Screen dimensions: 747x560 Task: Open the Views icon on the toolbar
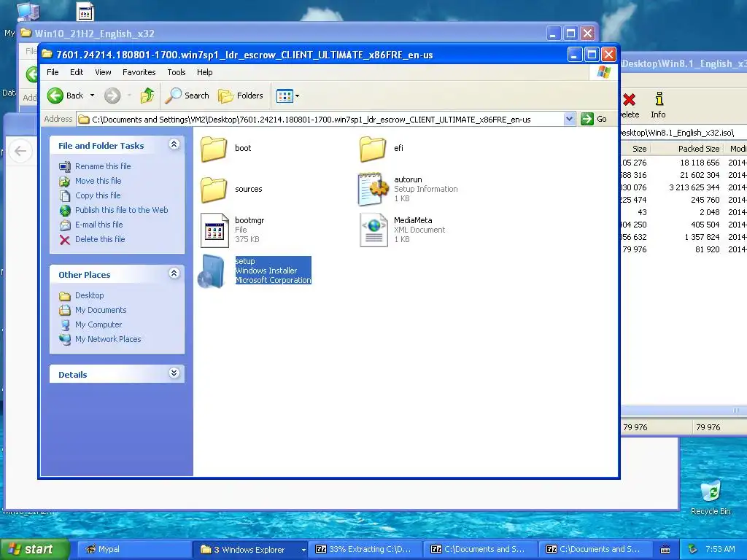point(285,96)
